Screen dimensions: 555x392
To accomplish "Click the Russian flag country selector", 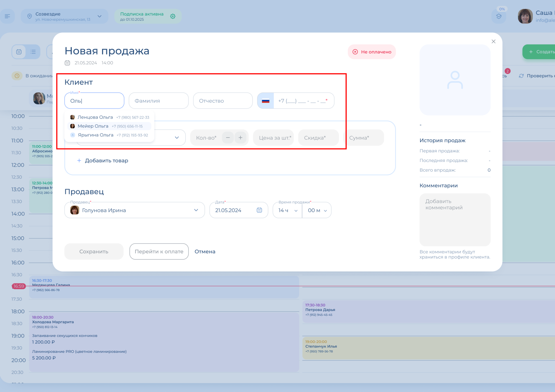I will [x=265, y=101].
